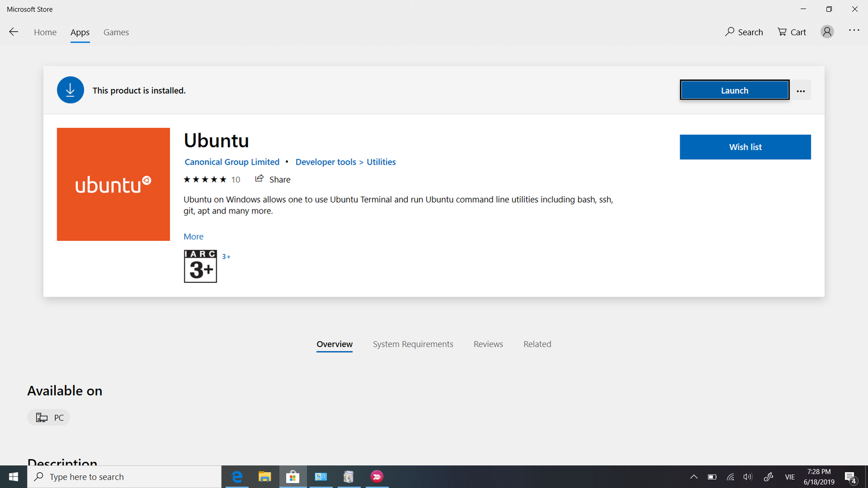868x488 pixels.
Task: Expand description with More link
Action: 194,237
